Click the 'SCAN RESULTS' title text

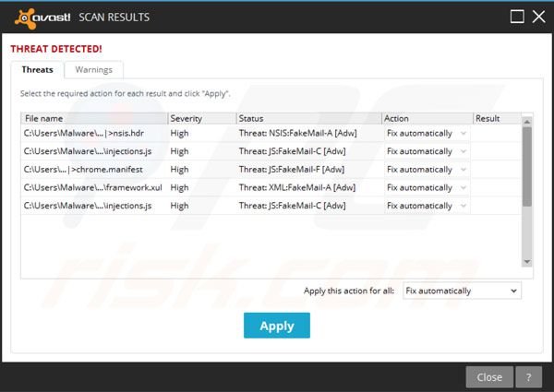(114, 18)
